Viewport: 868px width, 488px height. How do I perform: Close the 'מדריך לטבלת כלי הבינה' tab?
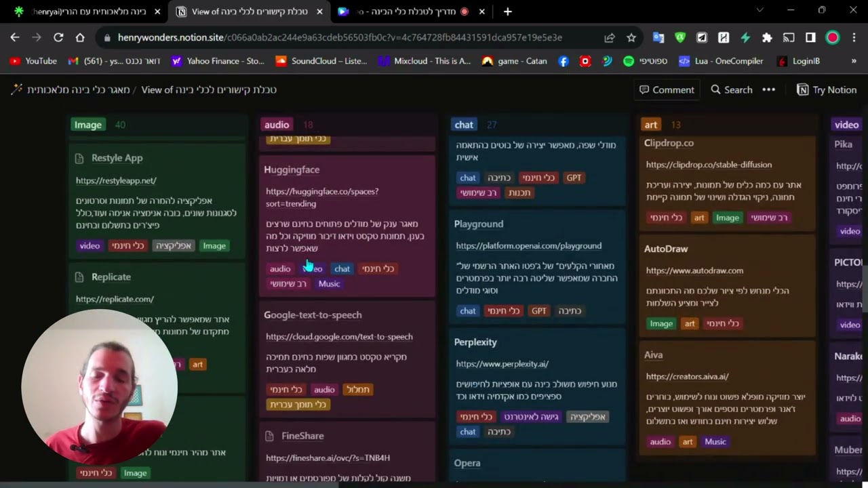coord(482,12)
